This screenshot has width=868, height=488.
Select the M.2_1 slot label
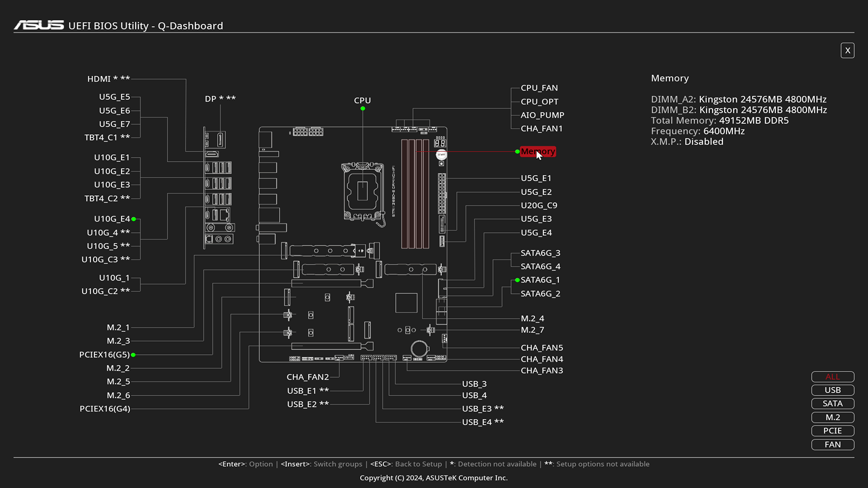(118, 328)
